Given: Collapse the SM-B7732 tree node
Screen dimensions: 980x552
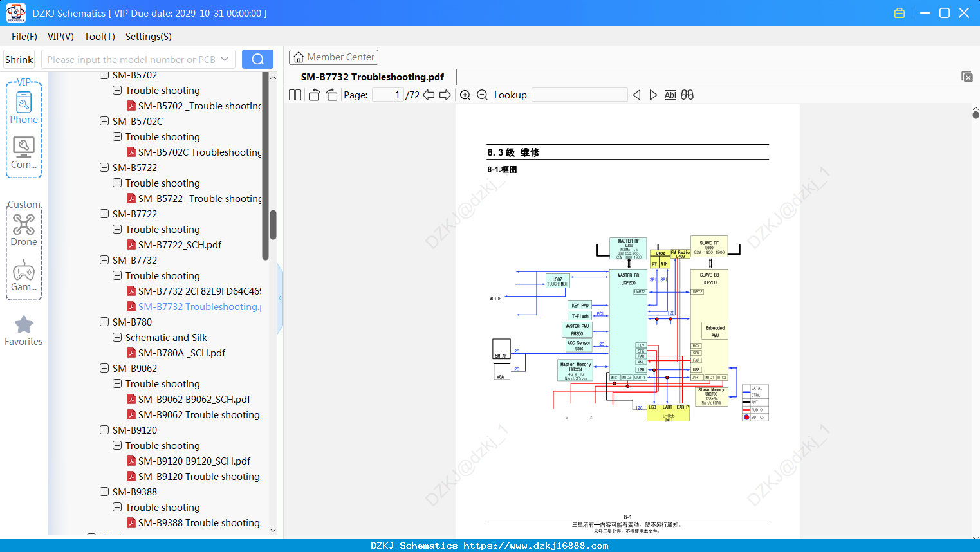Looking at the screenshot, I should [104, 260].
